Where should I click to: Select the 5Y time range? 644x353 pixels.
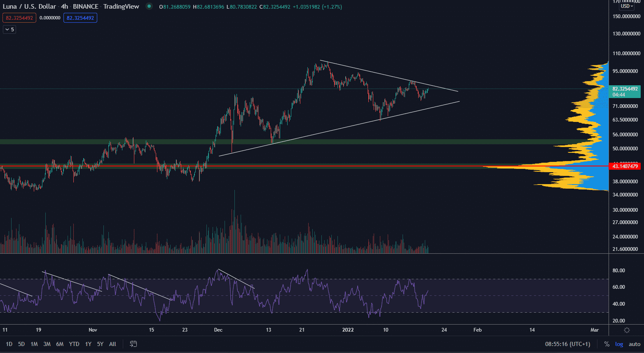click(x=100, y=344)
